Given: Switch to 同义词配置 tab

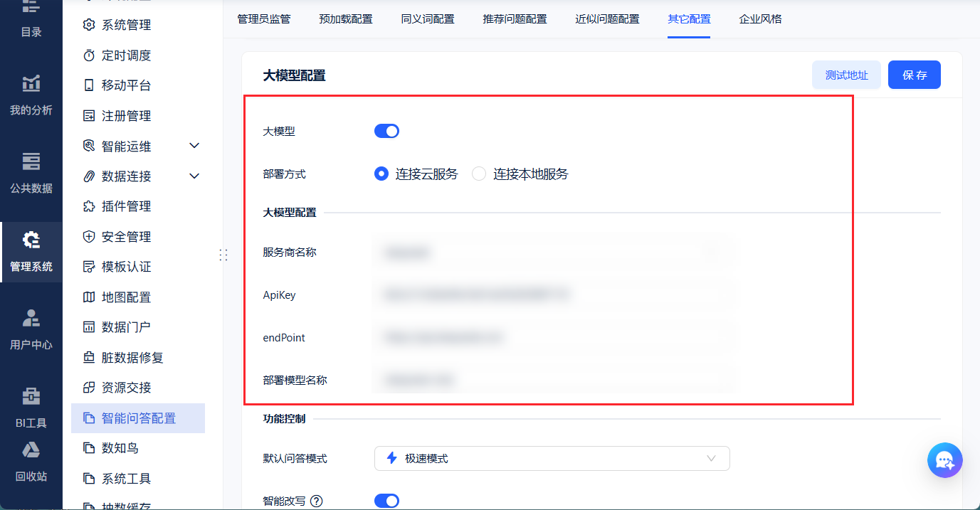Looking at the screenshot, I should click(x=428, y=19).
